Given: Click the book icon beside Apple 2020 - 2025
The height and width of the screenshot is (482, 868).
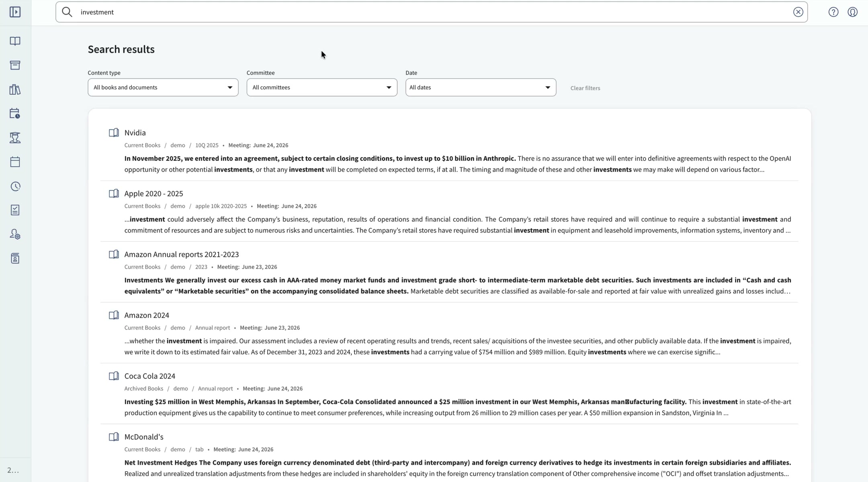Looking at the screenshot, I should pyautogui.click(x=114, y=194).
